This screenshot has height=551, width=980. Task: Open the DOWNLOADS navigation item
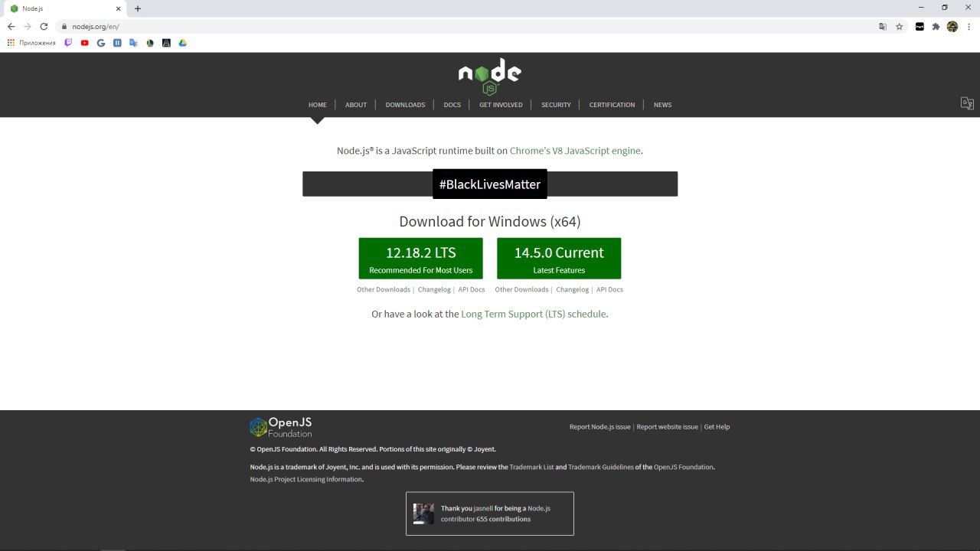(405, 105)
